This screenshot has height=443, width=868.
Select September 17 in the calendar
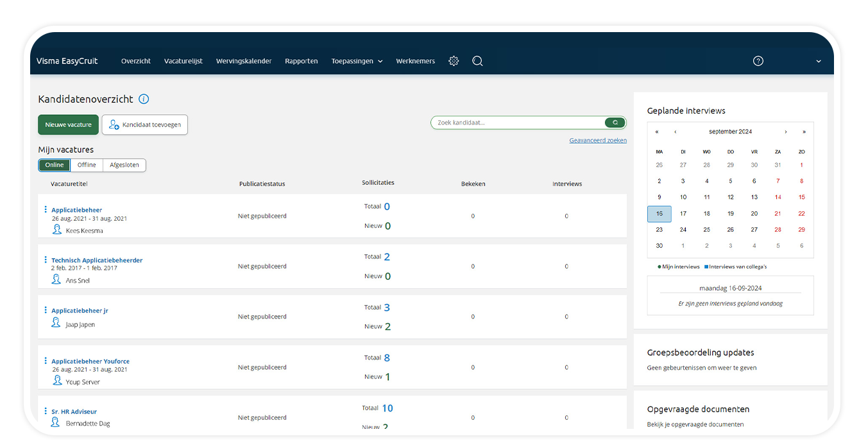tap(683, 214)
